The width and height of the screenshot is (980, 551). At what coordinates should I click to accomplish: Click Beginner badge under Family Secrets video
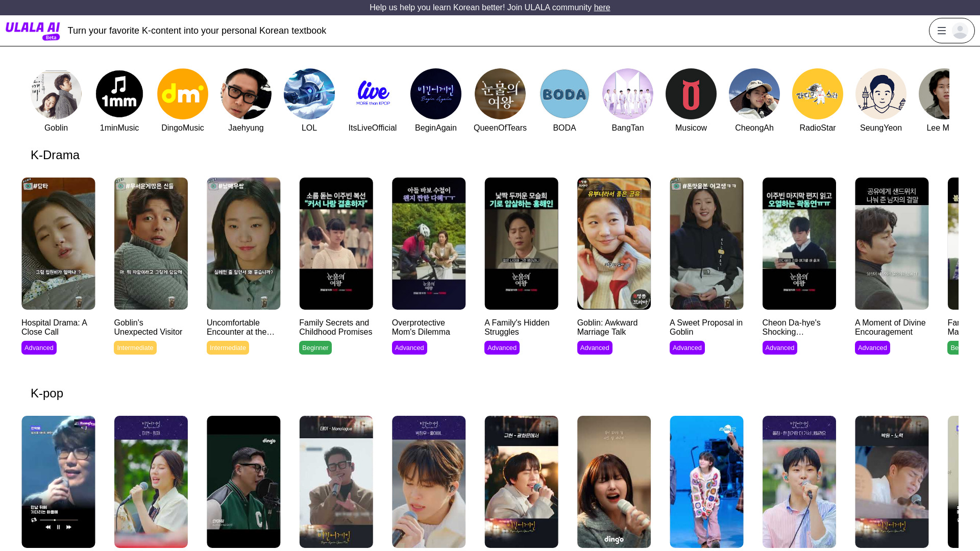[315, 348]
